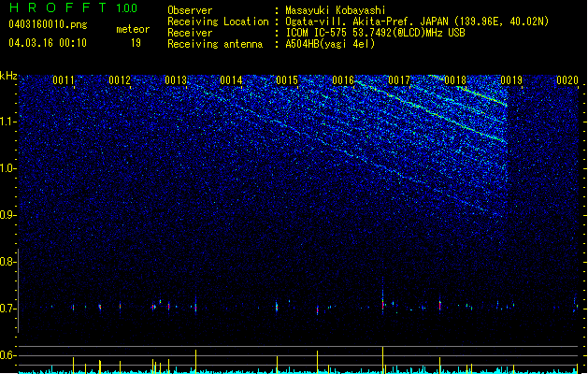Click the 0016 time marker
This screenshot has height=374, width=588.
coord(343,80)
